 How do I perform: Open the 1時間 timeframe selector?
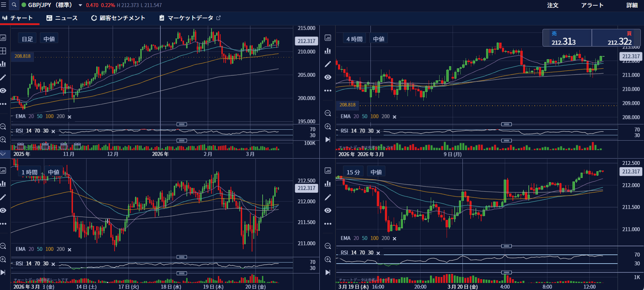coord(29,172)
